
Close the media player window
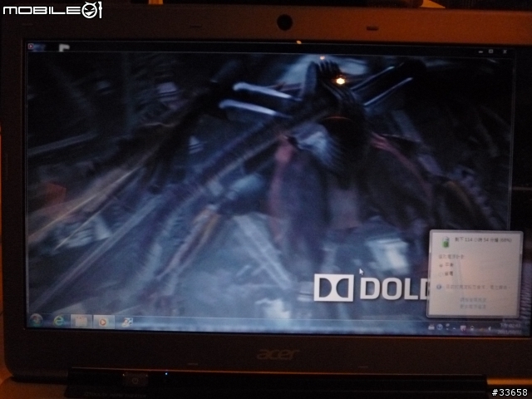[x=505, y=52]
